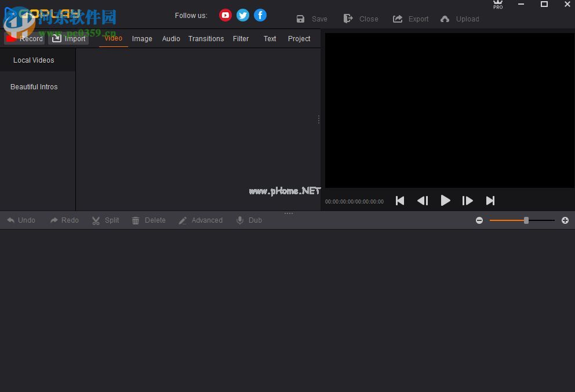Zoom out timeline with minus icon
The width and height of the screenshot is (575, 392).
479,220
